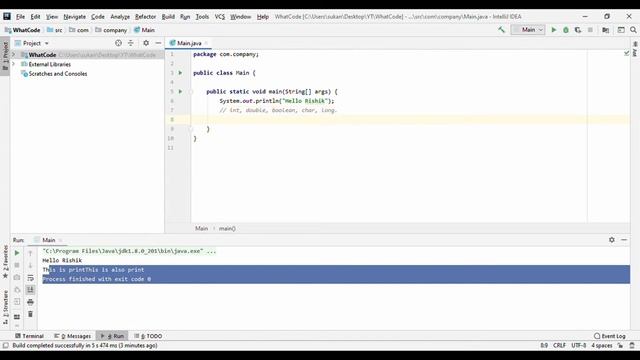Click the up arrow in Run console toolbar
Screen dimensions: 640x360
(30, 253)
